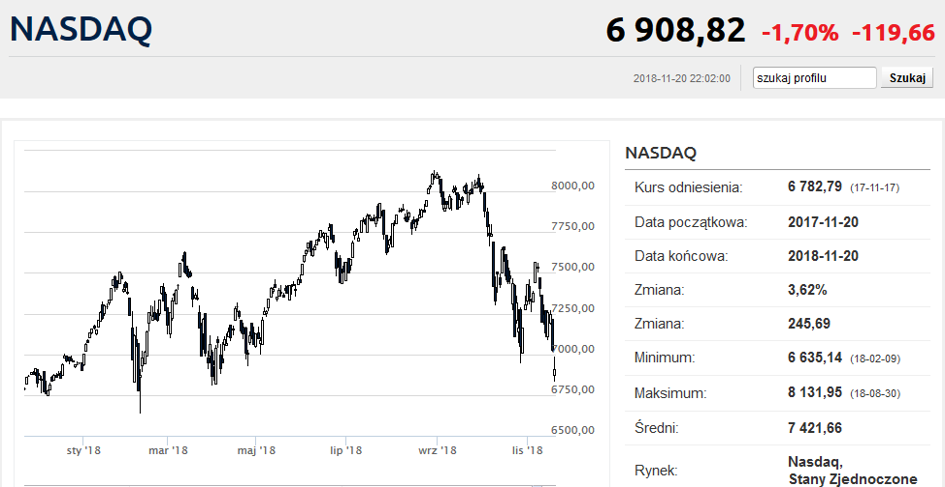Click the NASDAQ heading in the details panel
The width and height of the screenshot is (945, 487).
tap(660, 153)
